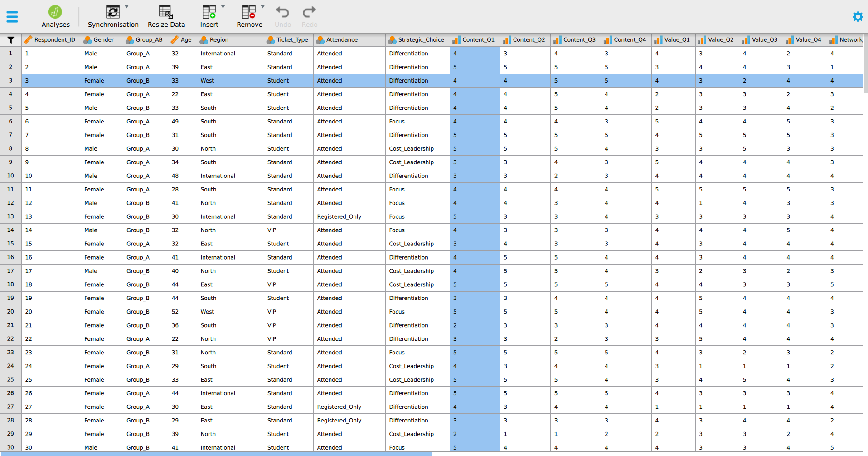This screenshot has height=456, width=868.
Task: Select the Value_Q1 column header
Action: (674, 40)
